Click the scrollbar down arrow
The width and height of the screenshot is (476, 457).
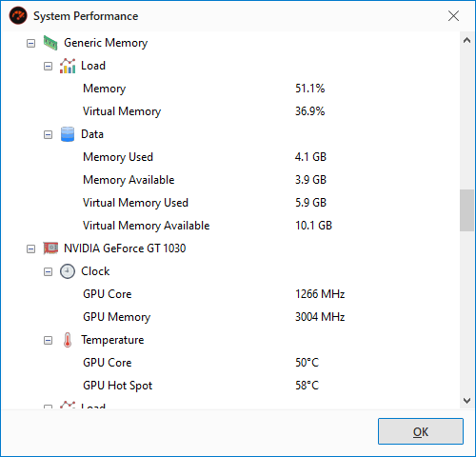(466, 401)
